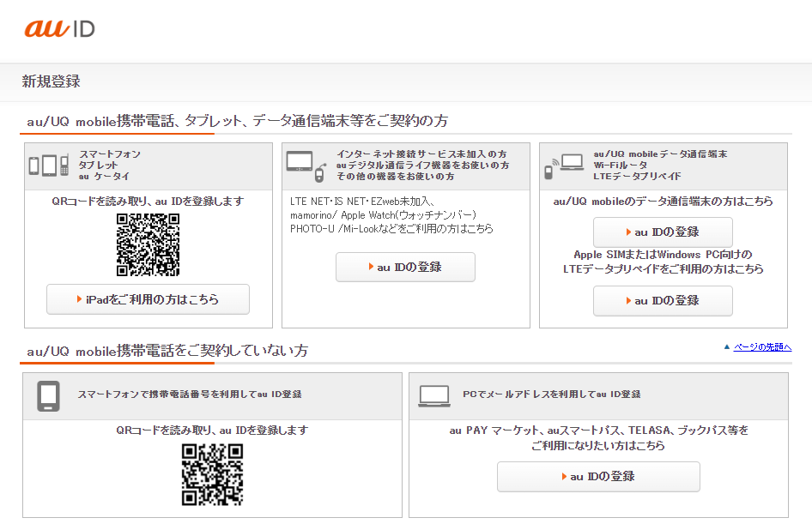Click the au ID logo
812x530 pixels.
point(59,28)
